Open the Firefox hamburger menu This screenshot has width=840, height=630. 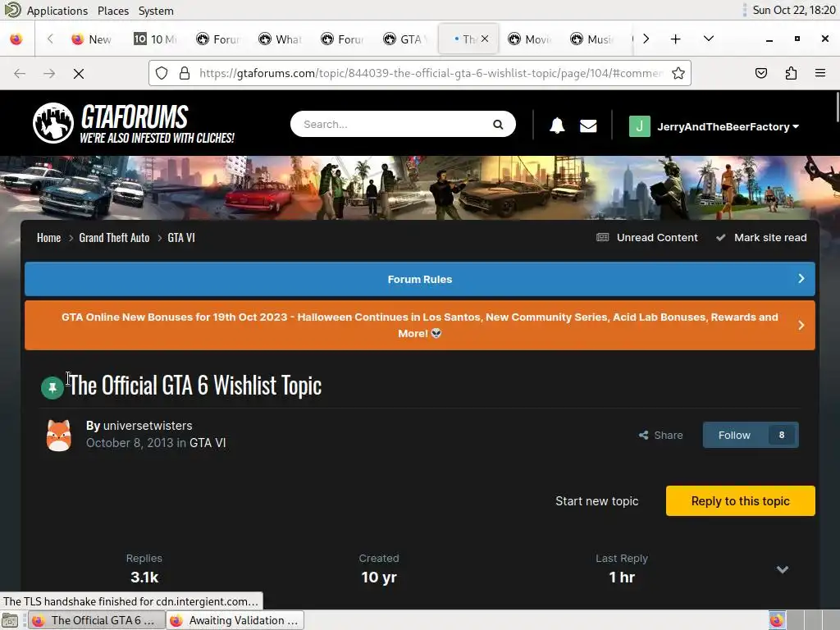pos(820,73)
